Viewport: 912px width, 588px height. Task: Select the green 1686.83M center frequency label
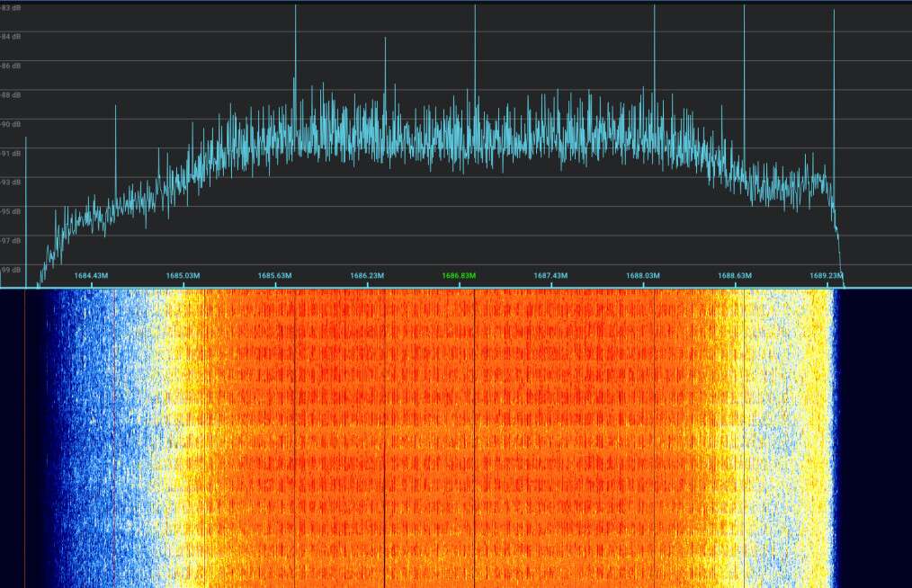(x=459, y=275)
